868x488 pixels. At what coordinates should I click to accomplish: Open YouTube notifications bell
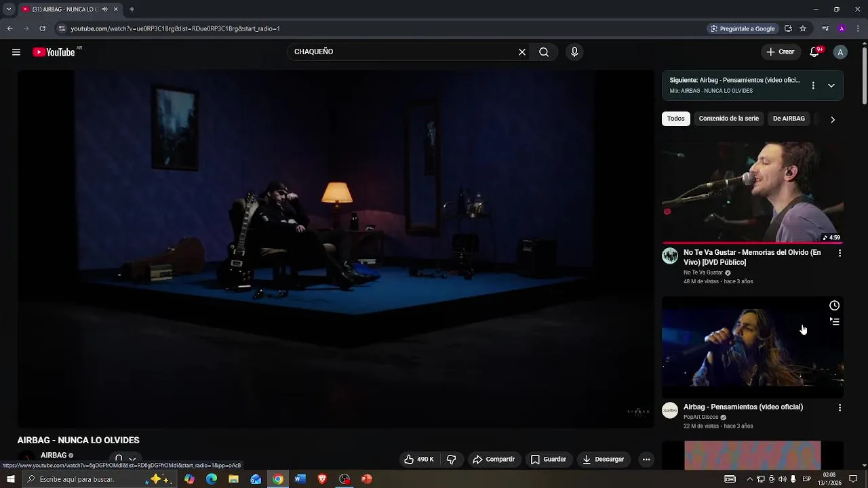[815, 52]
